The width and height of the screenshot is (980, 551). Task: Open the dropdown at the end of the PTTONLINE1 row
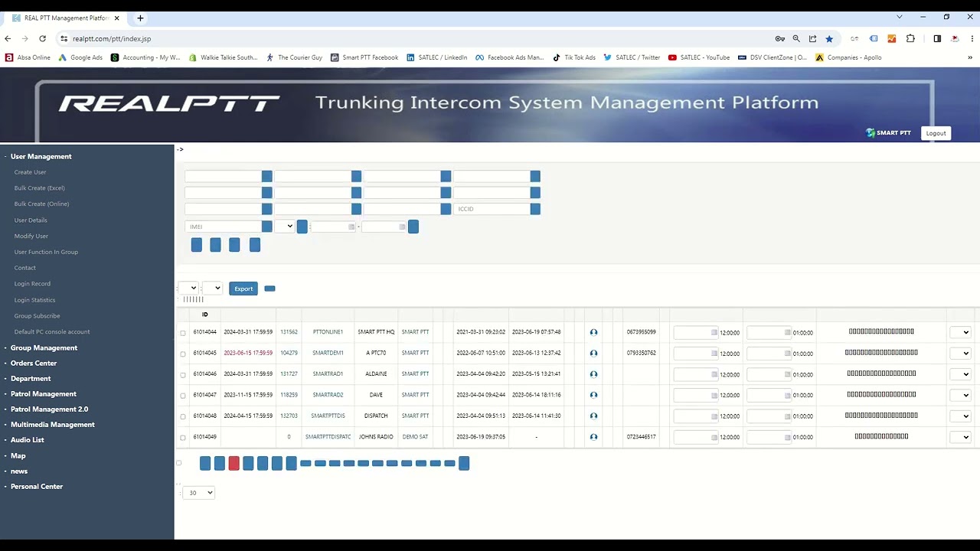[x=960, y=332]
